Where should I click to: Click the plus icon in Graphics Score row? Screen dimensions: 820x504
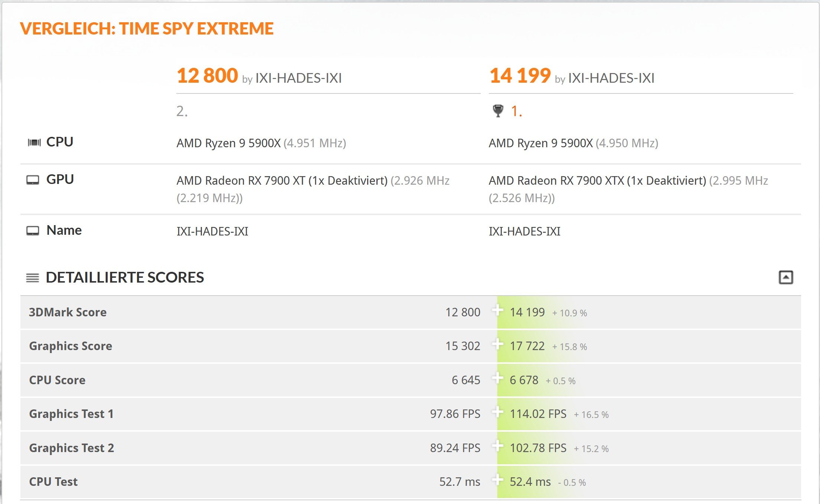coord(497,344)
